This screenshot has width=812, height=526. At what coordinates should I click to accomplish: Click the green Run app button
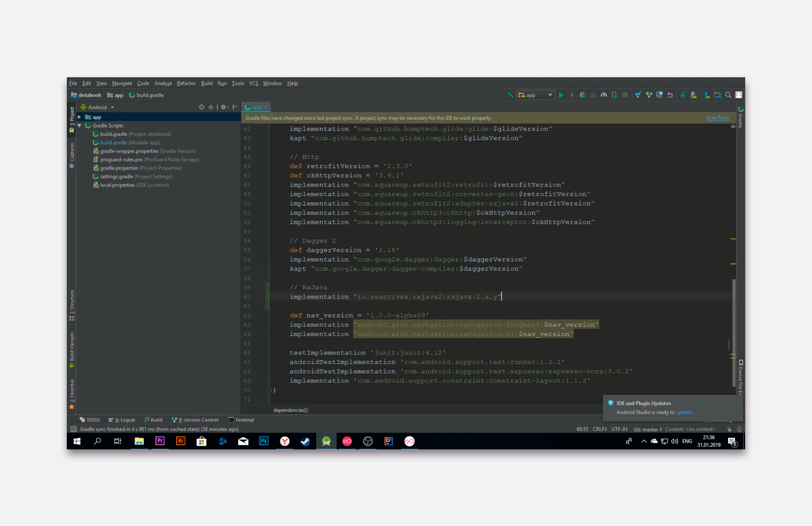coord(561,95)
